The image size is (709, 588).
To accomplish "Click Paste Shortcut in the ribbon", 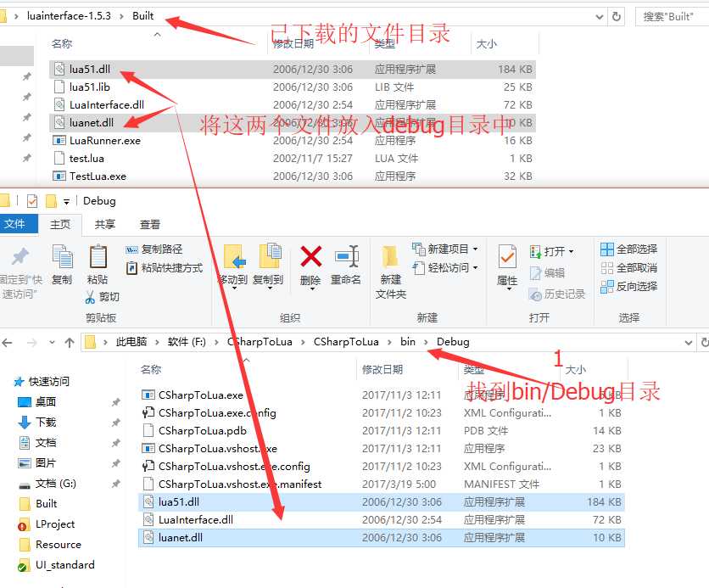I will (165, 268).
